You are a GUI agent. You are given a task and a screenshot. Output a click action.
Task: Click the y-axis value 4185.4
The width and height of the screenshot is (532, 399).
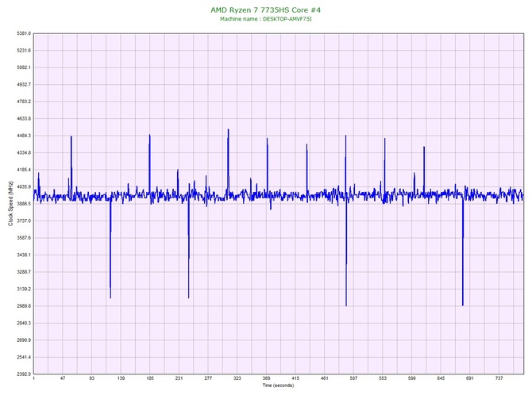(x=24, y=170)
